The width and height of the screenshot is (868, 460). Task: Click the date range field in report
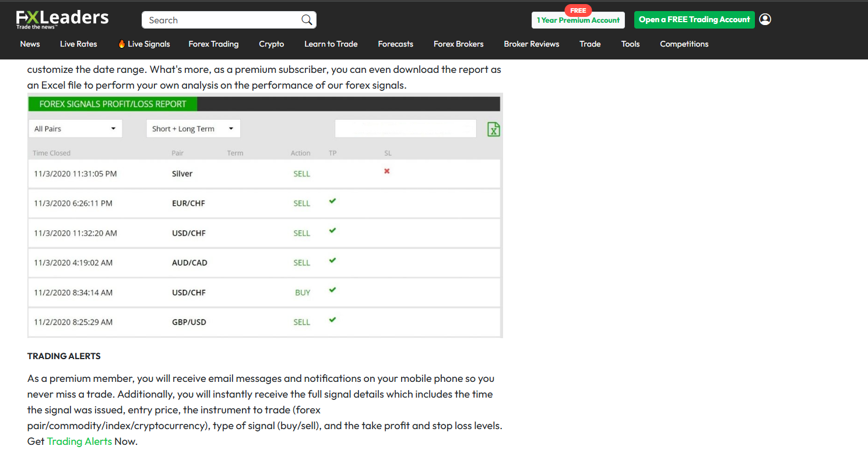405,129
